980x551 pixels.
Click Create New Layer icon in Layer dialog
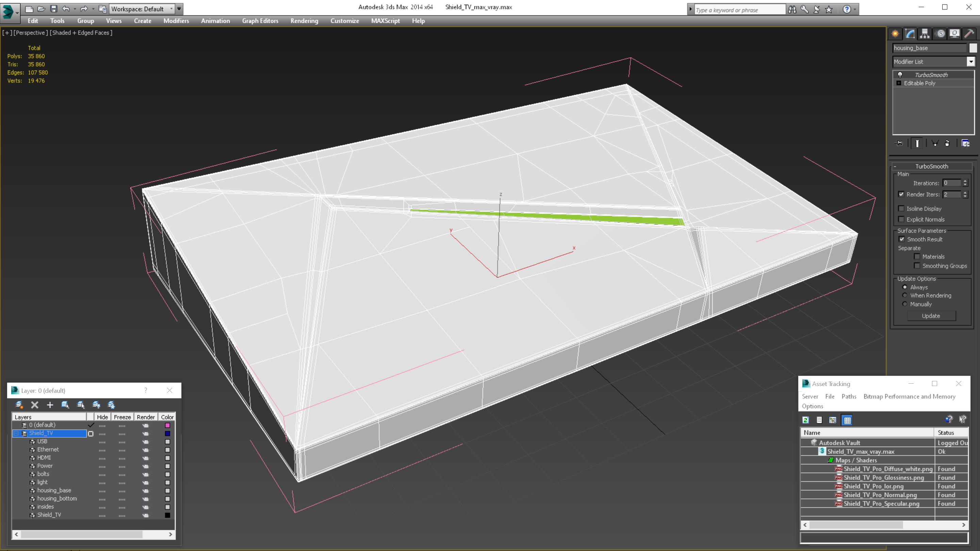click(19, 405)
